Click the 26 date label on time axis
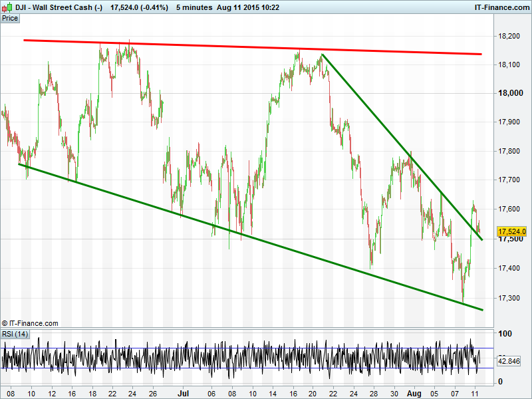532x399 pixels. click(x=153, y=394)
